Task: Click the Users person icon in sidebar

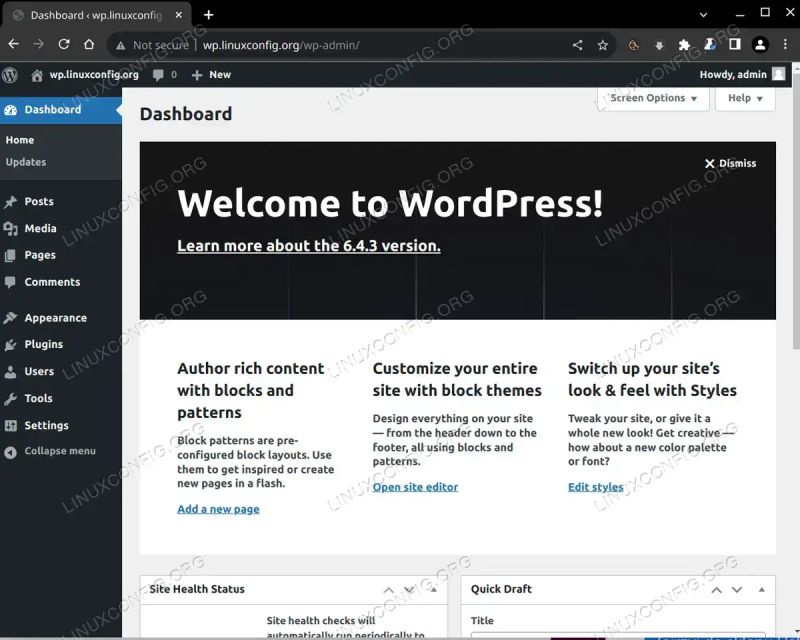Action: pos(13,371)
